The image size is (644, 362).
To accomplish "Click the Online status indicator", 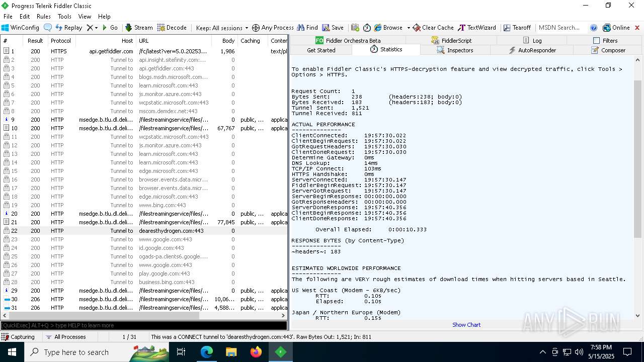I will (616, 28).
